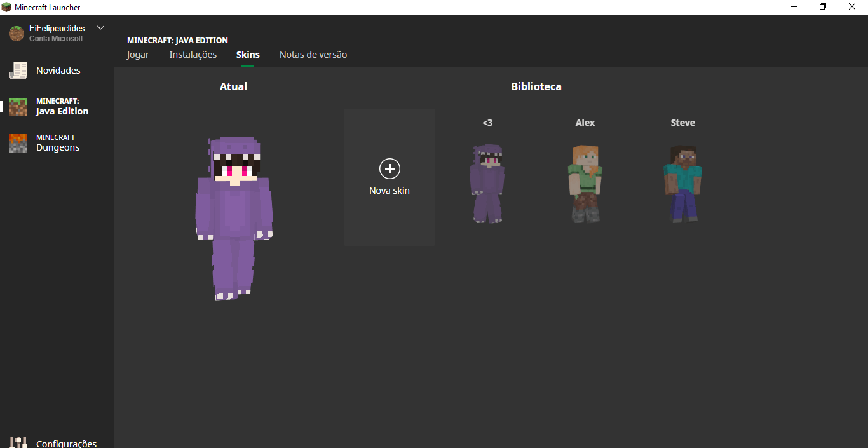The height and width of the screenshot is (448, 868).
Task: Click the current purple skin preview
Action: (x=234, y=217)
